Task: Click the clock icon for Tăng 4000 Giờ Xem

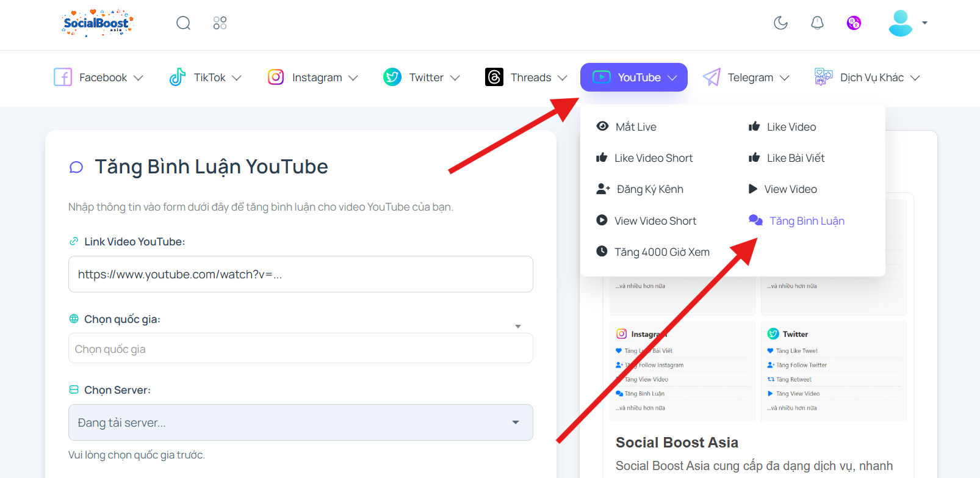Action: pos(602,251)
